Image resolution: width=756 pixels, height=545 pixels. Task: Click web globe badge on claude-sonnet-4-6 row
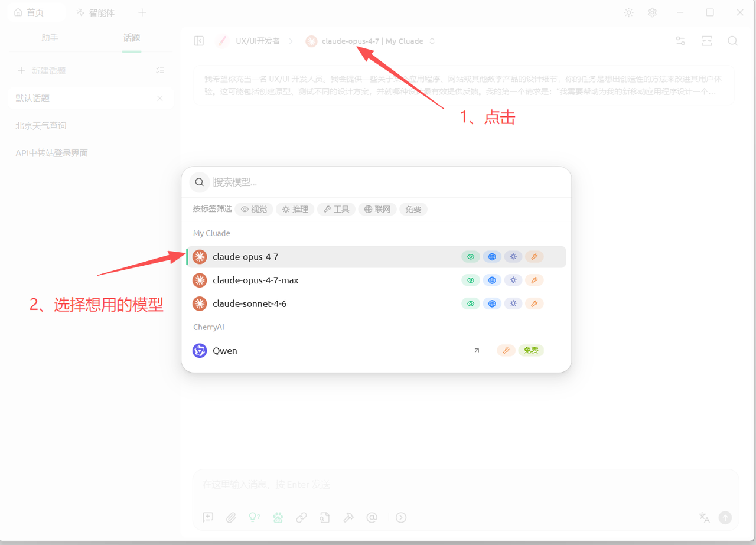[x=492, y=303]
